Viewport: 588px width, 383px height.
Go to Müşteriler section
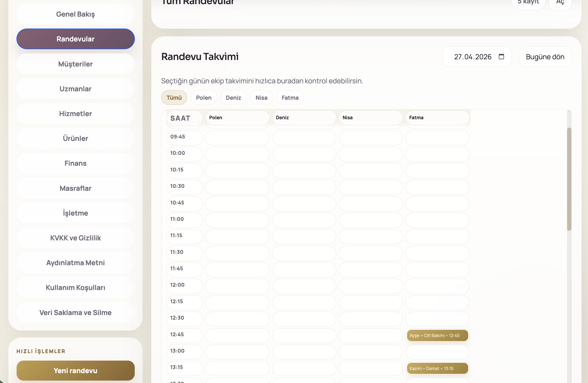[x=76, y=64]
